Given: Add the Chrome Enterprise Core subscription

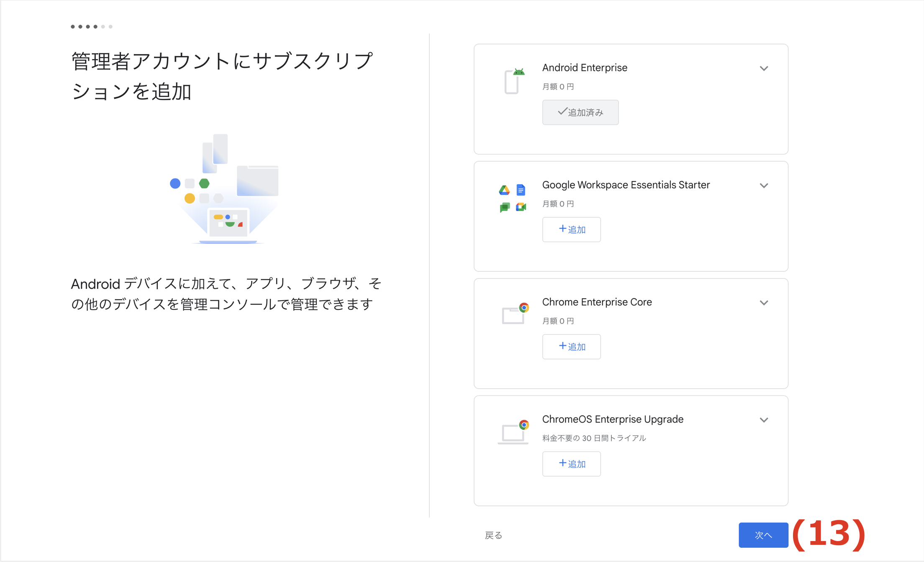Looking at the screenshot, I should tap(572, 347).
